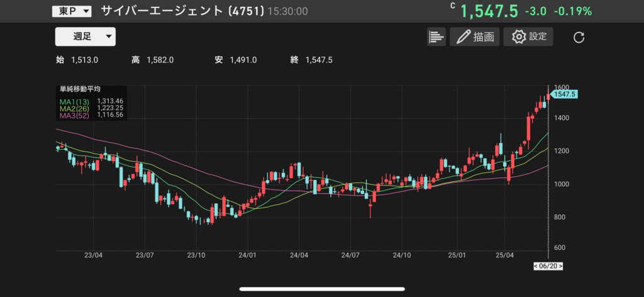Click the 高 1,582.0 high value
644x297 pixels.
[x=152, y=60]
